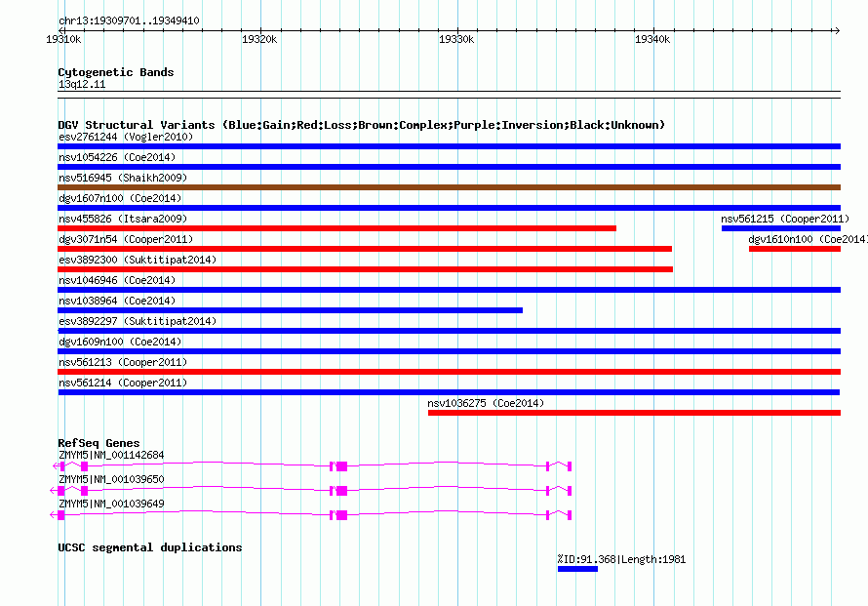Open the dgv1607n100 (Coe2014) label
This screenshot has width=868, height=606.
coord(120,198)
